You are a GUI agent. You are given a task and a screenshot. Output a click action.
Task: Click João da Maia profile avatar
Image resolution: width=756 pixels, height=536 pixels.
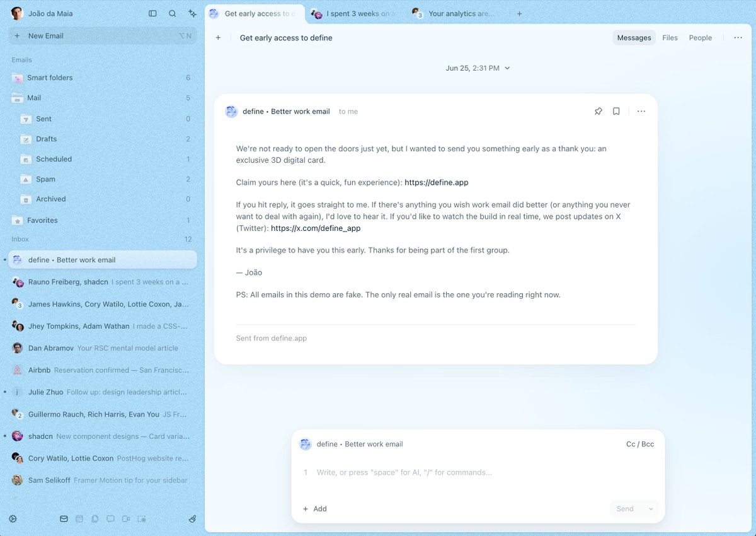(x=17, y=13)
